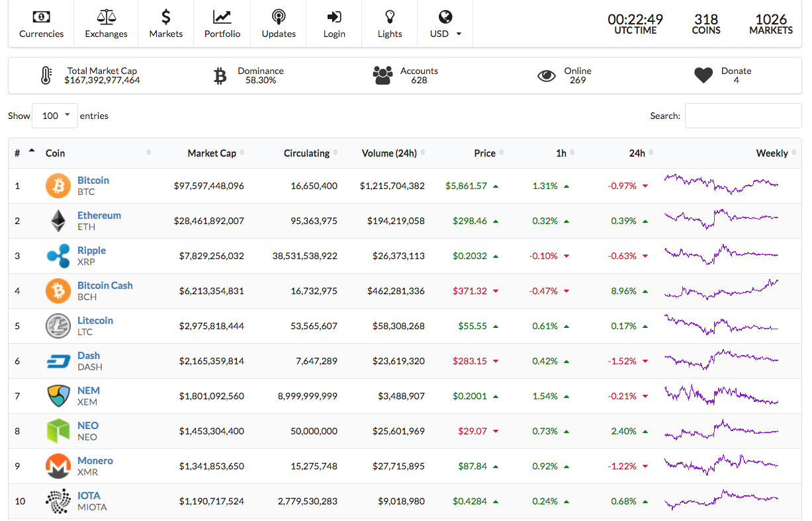The height and width of the screenshot is (521, 812).
Task: Click Dash price $283.15
Action: point(470,361)
